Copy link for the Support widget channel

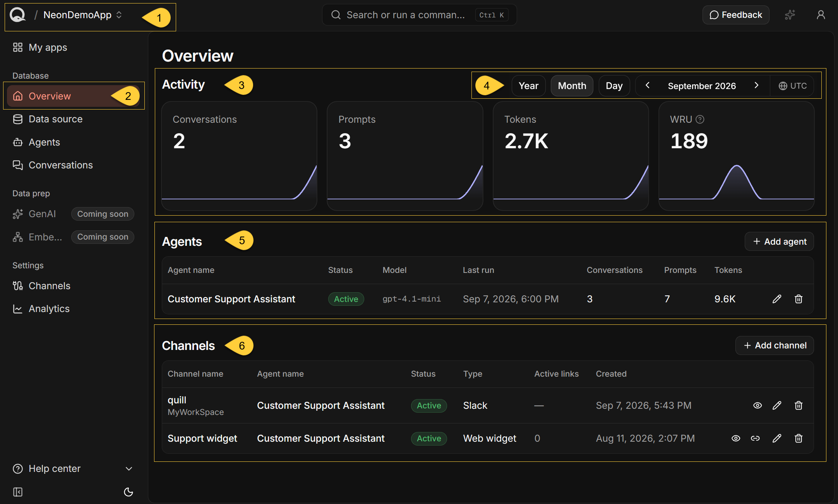pos(755,438)
